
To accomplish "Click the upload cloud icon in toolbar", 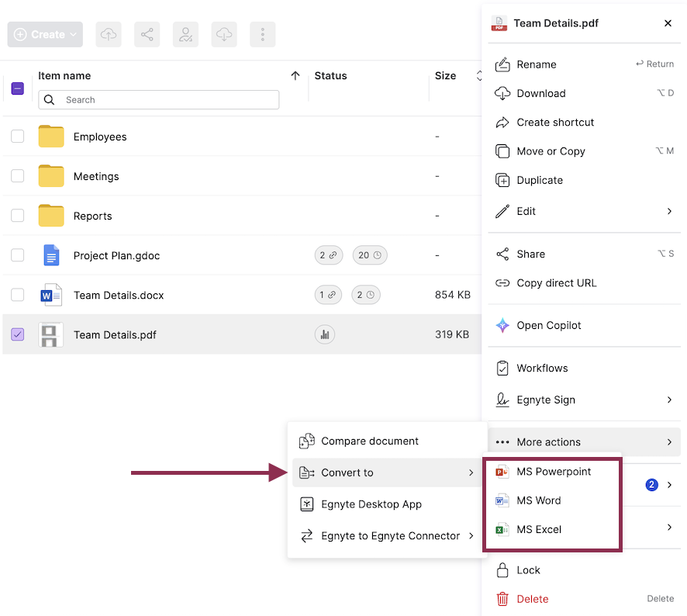I will click(109, 34).
